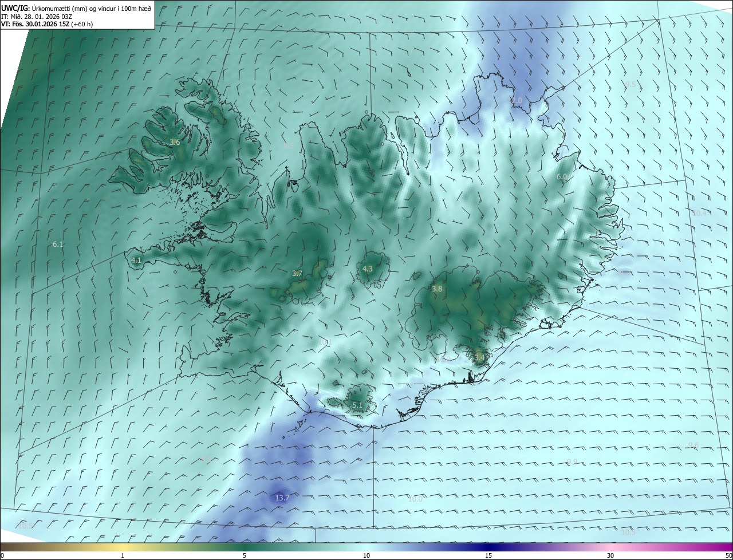The width and height of the screenshot is (733, 560).
Task: Select the 9.5 value label over the sea
Action: (630, 84)
